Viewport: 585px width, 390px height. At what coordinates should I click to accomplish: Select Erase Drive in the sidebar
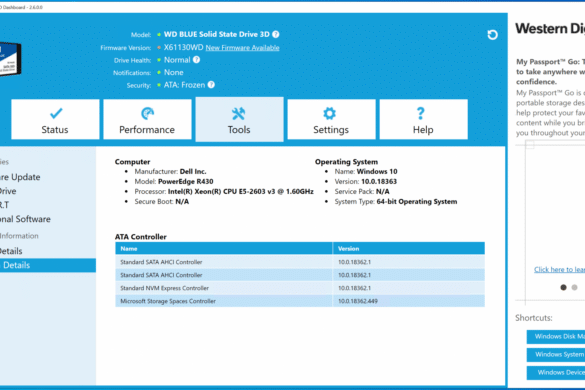click(8, 191)
